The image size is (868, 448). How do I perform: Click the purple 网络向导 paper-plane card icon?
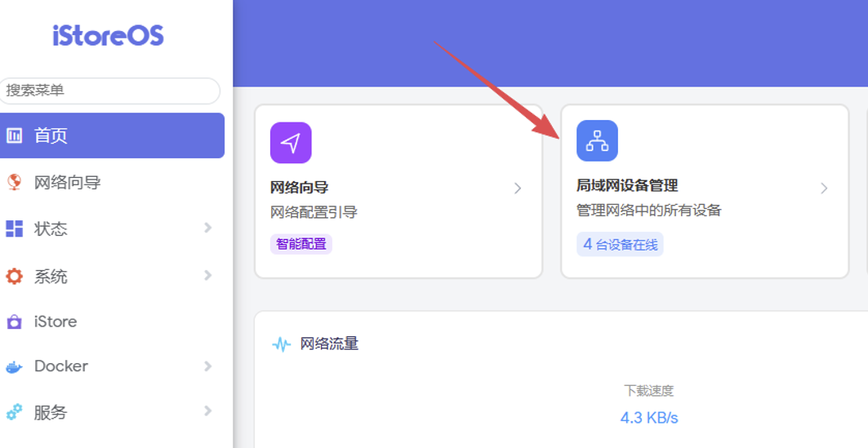(291, 143)
